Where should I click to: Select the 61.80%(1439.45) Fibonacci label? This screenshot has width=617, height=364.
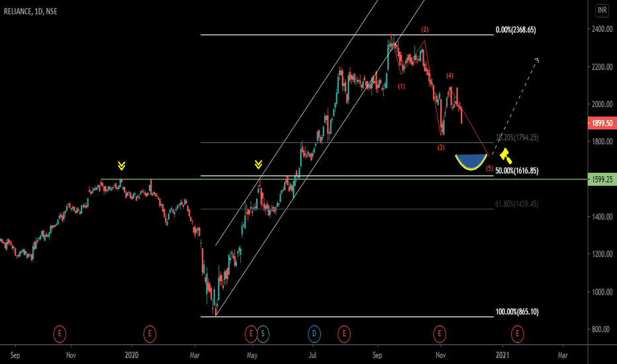[x=516, y=204]
